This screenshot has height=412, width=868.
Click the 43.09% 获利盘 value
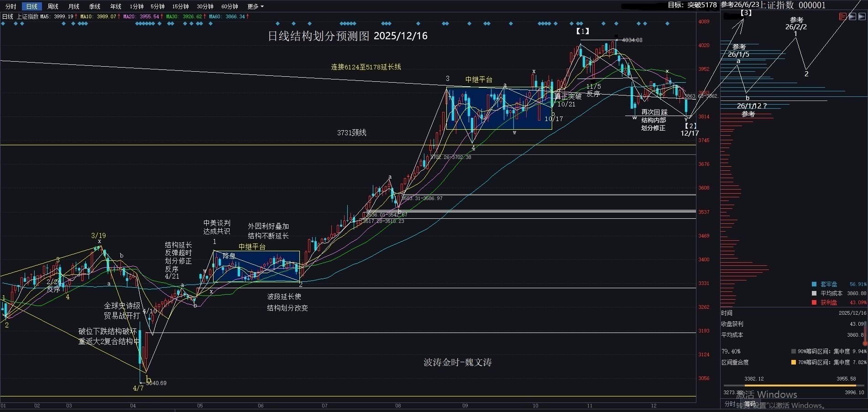[858, 302]
